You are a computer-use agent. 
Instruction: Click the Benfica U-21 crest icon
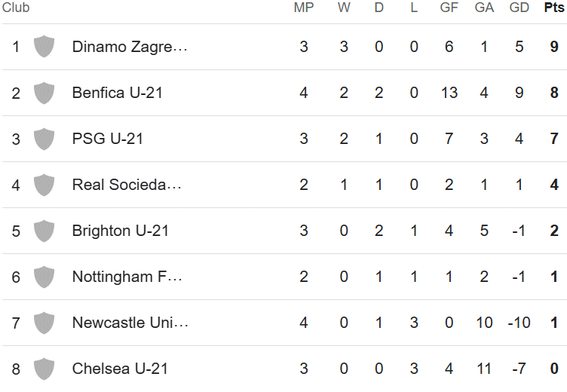point(44,93)
